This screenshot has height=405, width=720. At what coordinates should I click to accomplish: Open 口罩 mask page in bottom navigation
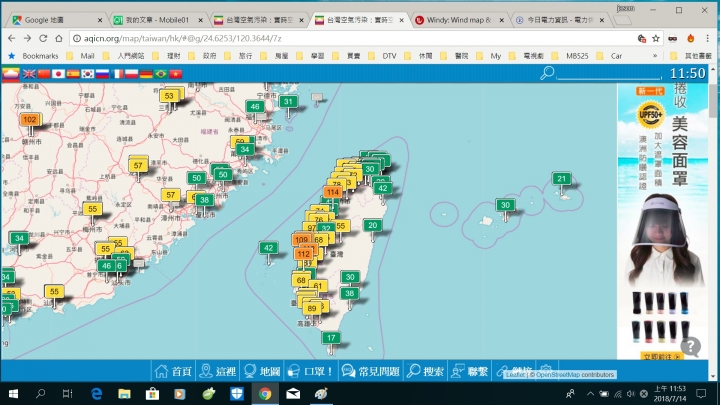click(310, 371)
